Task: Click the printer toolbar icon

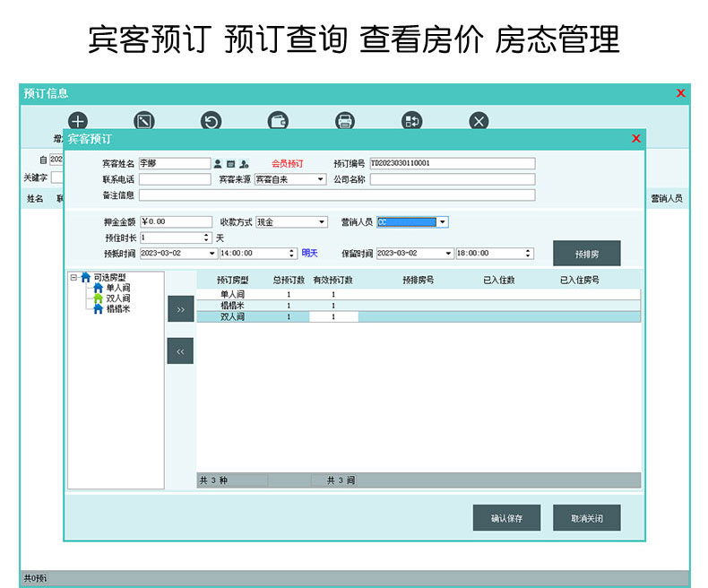Action: [x=345, y=121]
